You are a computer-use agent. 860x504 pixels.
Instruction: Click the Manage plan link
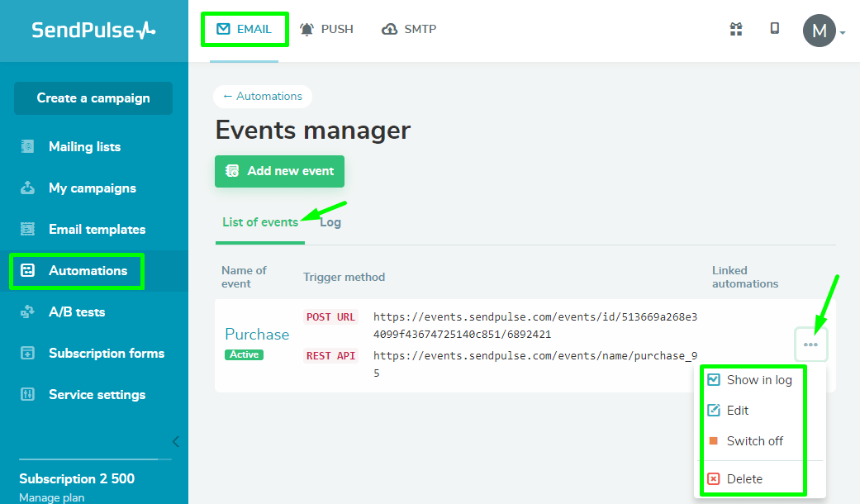click(51, 497)
